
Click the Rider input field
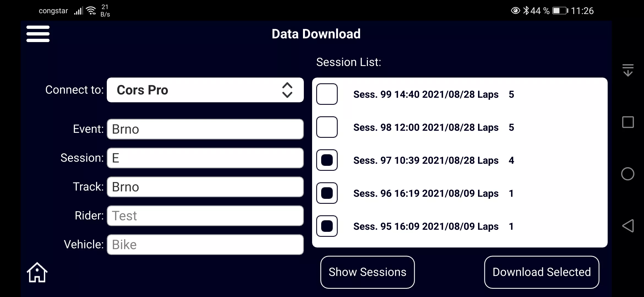click(205, 216)
